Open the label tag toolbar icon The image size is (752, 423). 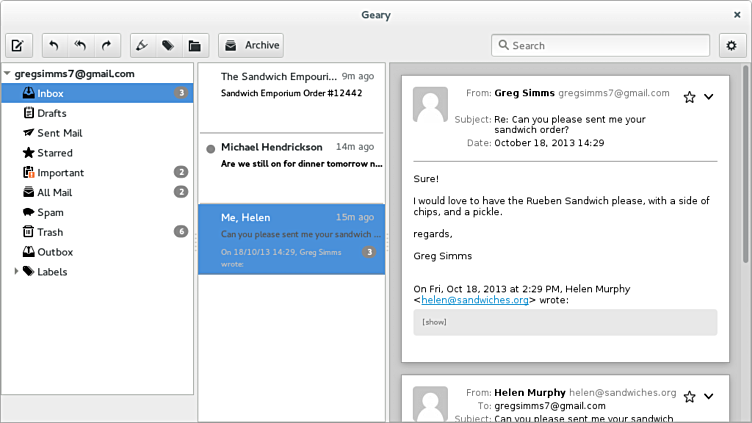pos(168,45)
